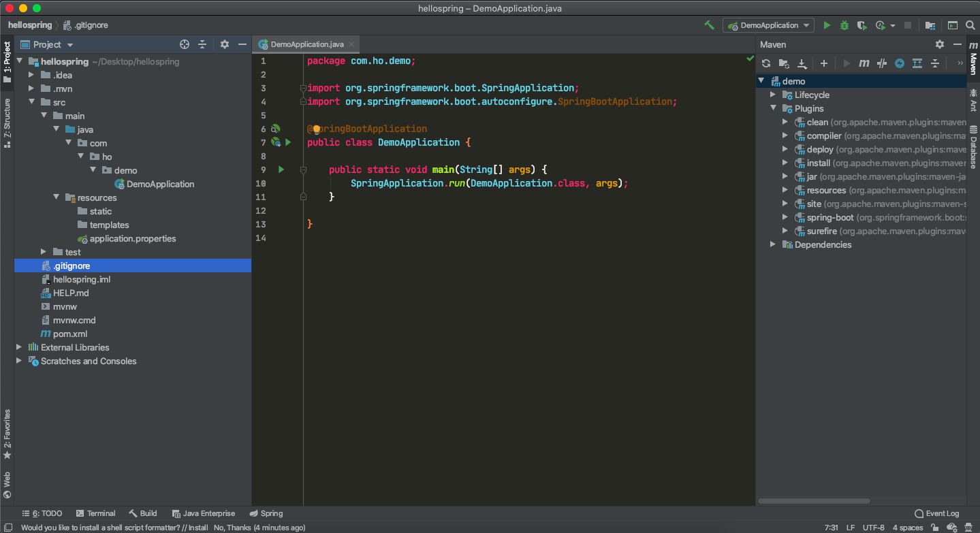Open the Project view selector dropdown
Image resolution: width=980 pixels, height=533 pixels.
[47, 44]
